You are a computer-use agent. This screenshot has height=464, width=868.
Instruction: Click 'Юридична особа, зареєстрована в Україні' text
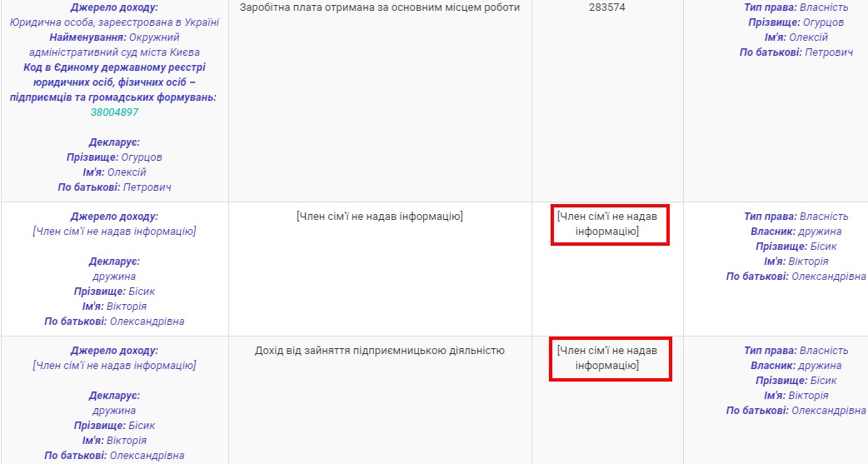point(114,22)
